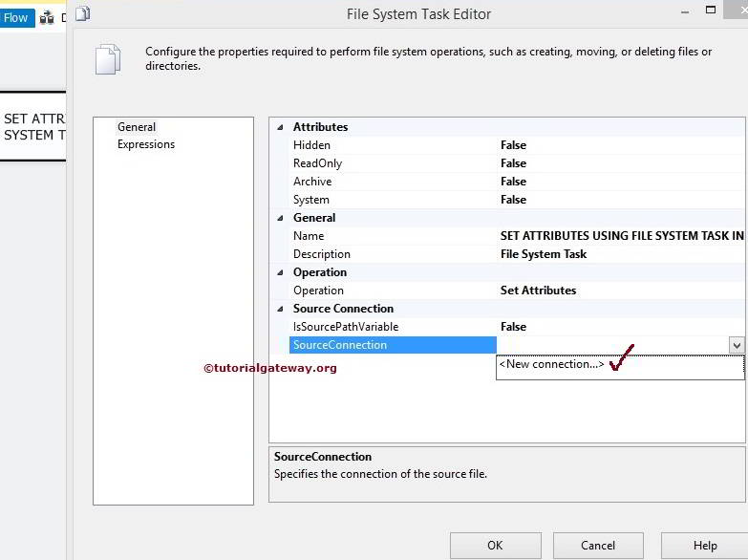
Task: Click the File System Task Editor title icon
Action: 83,13
